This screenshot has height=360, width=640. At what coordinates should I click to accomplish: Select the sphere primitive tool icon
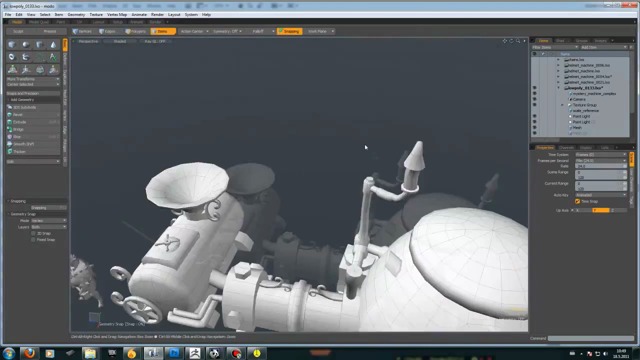[26, 44]
